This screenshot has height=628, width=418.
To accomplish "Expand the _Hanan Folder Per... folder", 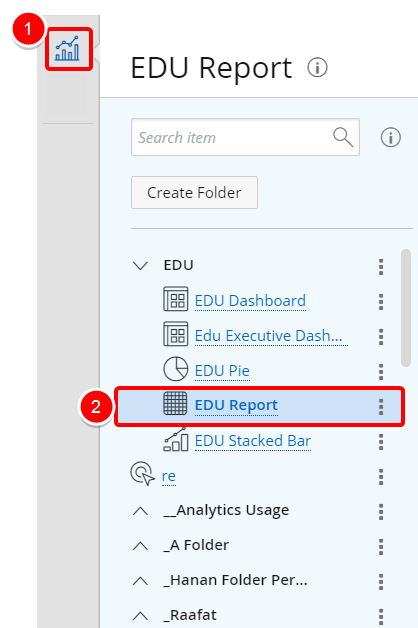I will click(x=140, y=581).
